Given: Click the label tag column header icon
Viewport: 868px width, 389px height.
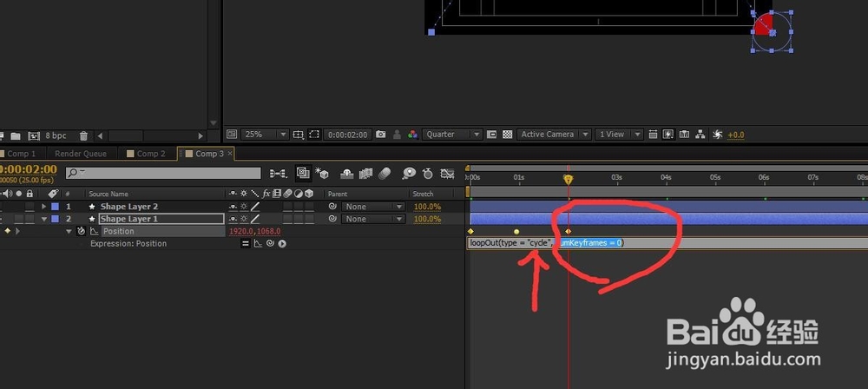Looking at the screenshot, I should pyautogui.click(x=53, y=194).
